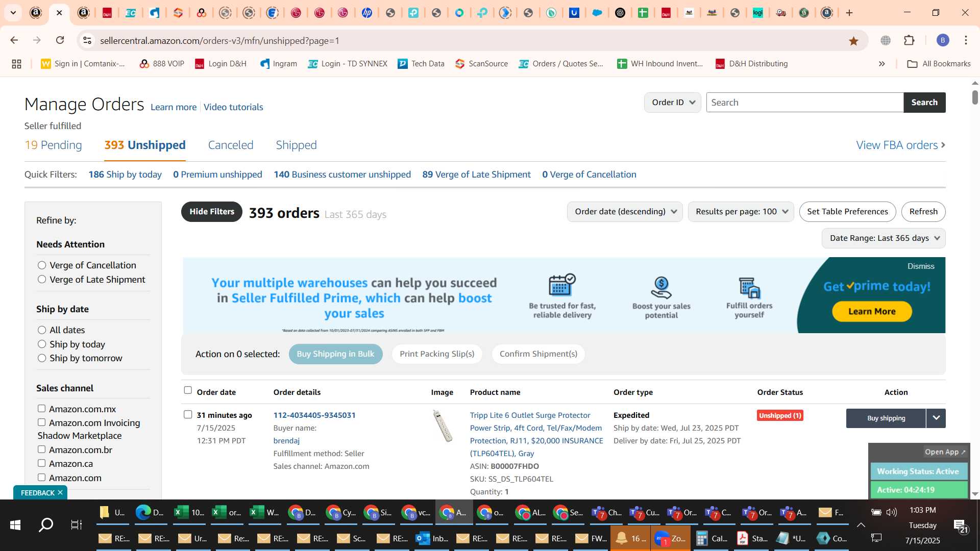Image resolution: width=980 pixels, height=551 pixels.
Task: Open the Calculator taskbar icon
Action: [x=712, y=538]
